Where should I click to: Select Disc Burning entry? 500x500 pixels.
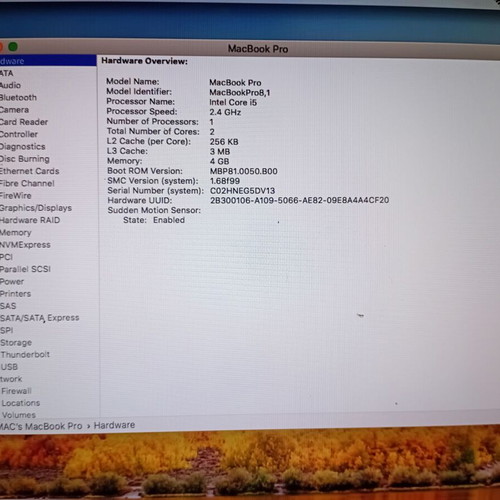(24, 159)
